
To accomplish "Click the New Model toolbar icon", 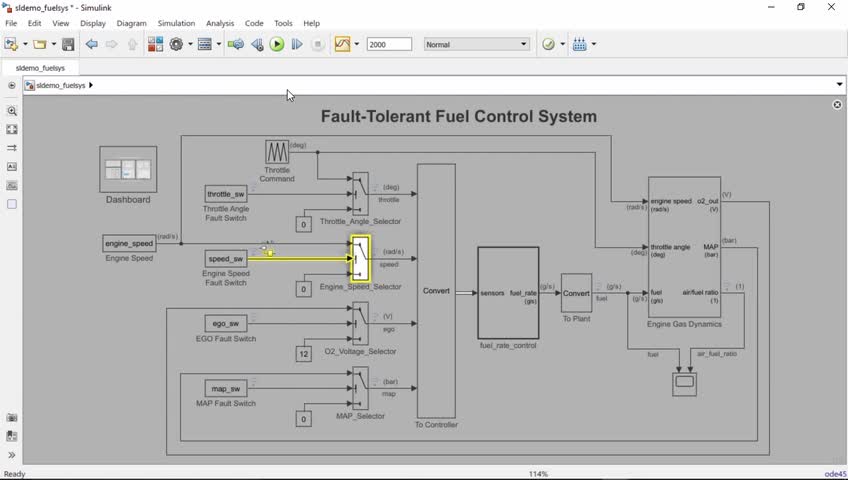I will pyautogui.click(x=11, y=44).
